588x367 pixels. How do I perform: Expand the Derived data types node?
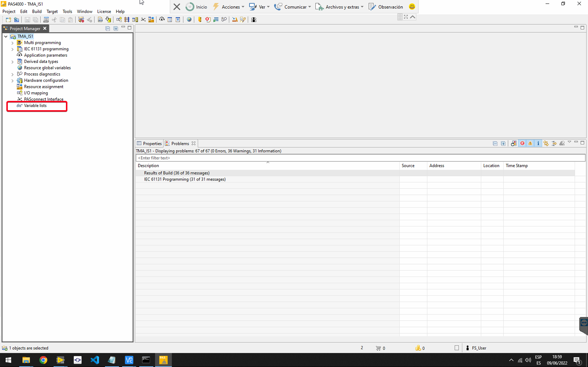click(12, 62)
